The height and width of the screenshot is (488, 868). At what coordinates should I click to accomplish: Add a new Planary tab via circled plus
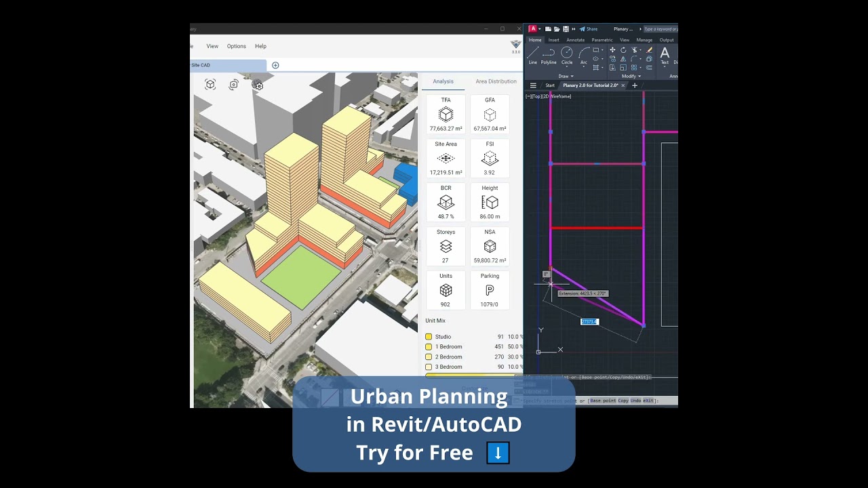pos(275,65)
